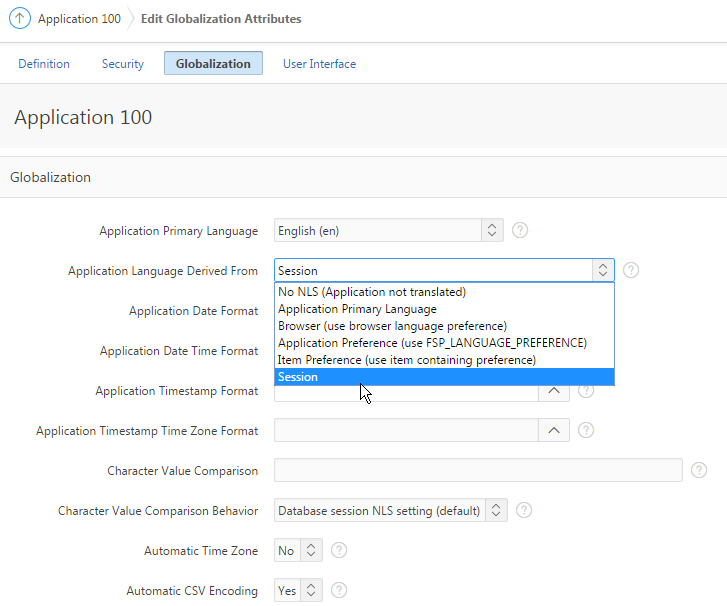The width and height of the screenshot is (727, 606).
Task: Click the up arrow icon beside Application 100
Action: click(x=21, y=19)
